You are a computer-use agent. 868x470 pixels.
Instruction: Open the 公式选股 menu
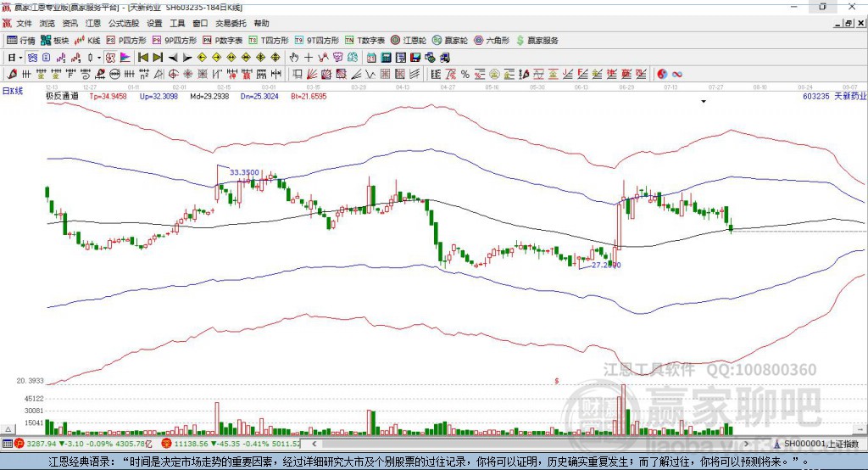(x=124, y=23)
